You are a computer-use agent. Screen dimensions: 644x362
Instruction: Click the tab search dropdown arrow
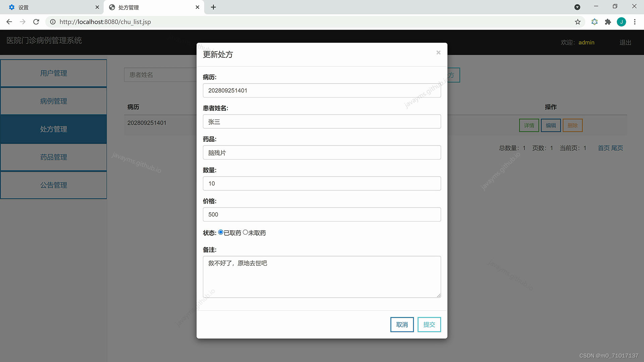(x=577, y=7)
